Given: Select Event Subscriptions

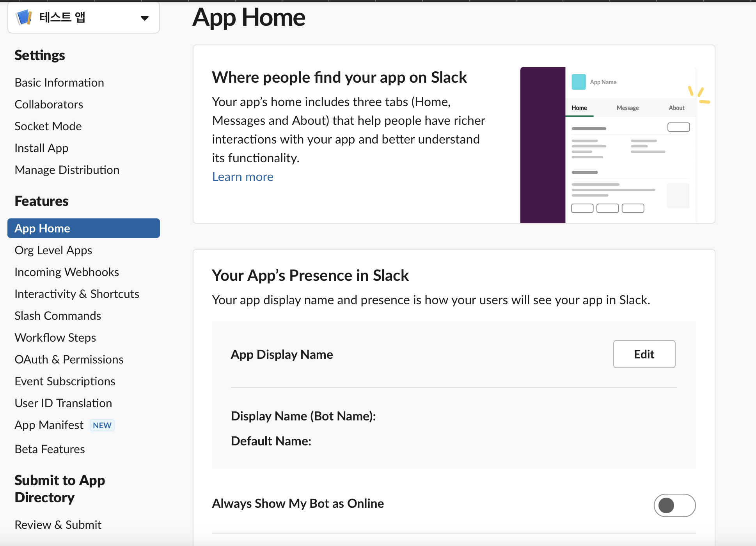Looking at the screenshot, I should pyautogui.click(x=65, y=381).
